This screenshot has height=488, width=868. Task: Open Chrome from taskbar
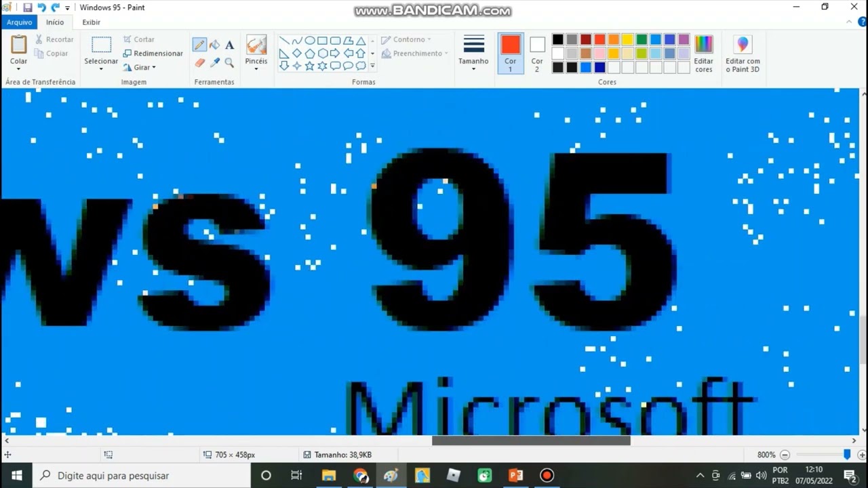tap(360, 475)
